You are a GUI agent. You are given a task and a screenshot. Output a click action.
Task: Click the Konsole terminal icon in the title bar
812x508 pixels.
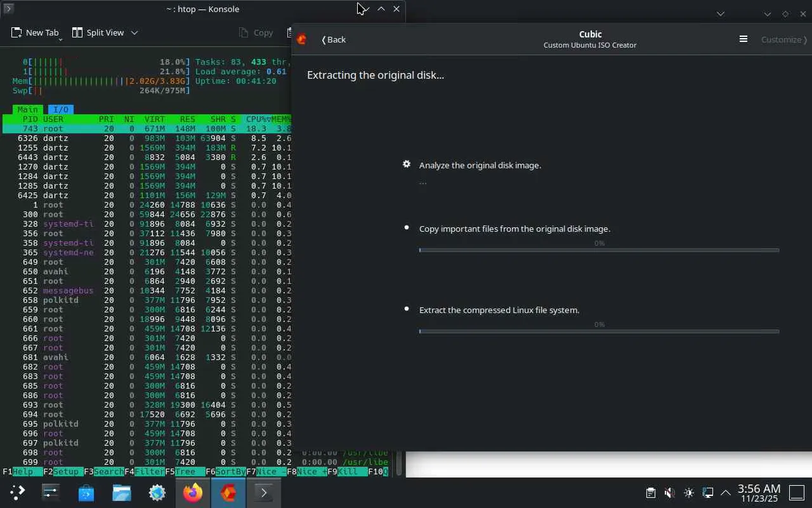click(x=9, y=9)
